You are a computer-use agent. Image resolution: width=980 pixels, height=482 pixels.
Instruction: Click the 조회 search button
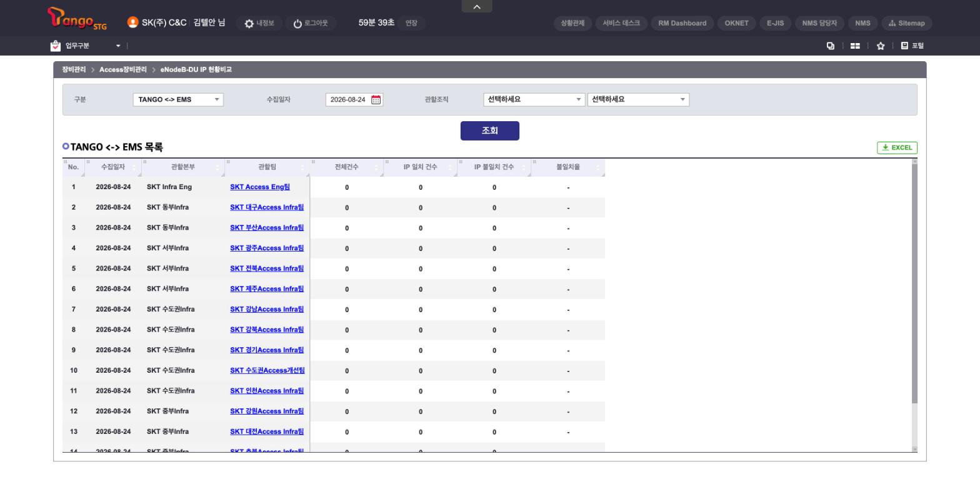coord(490,130)
